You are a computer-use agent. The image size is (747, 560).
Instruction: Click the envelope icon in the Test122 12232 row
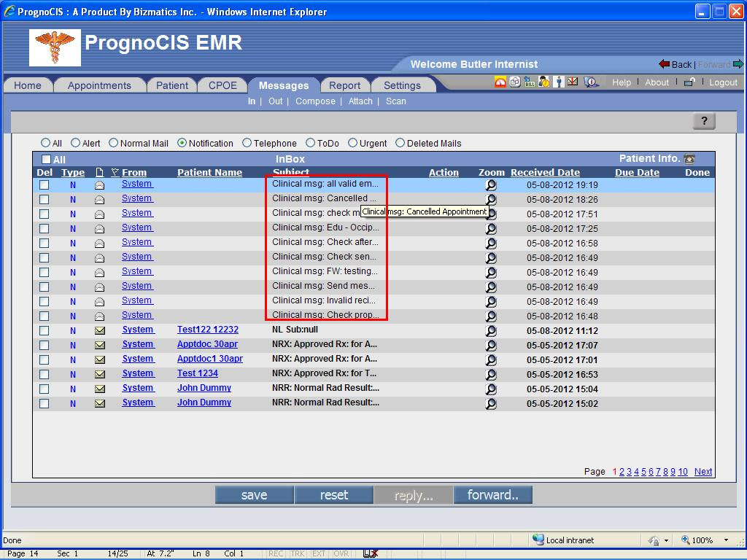coord(99,330)
